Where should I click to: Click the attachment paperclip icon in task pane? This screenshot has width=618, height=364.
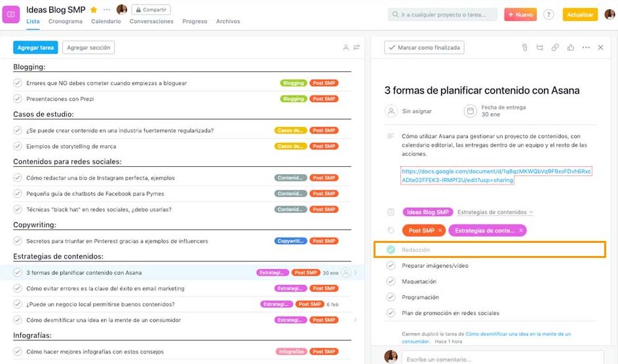(x=524, y=48)
